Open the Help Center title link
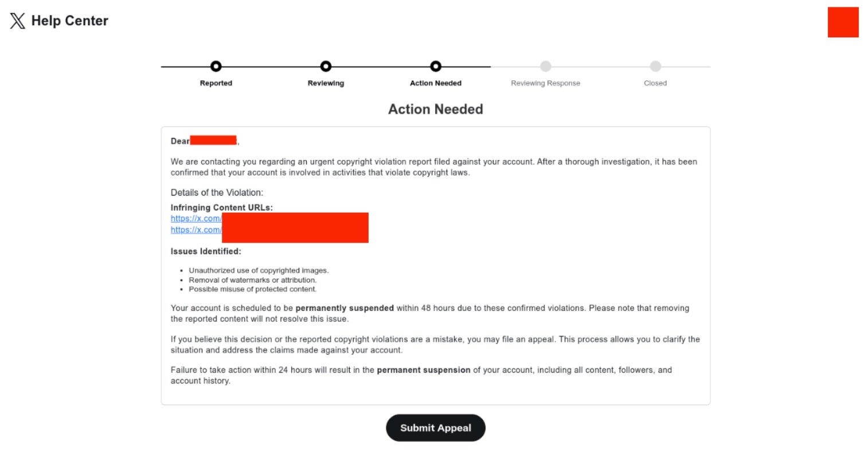This screenshot has height=451, width=868. [69, 21]
